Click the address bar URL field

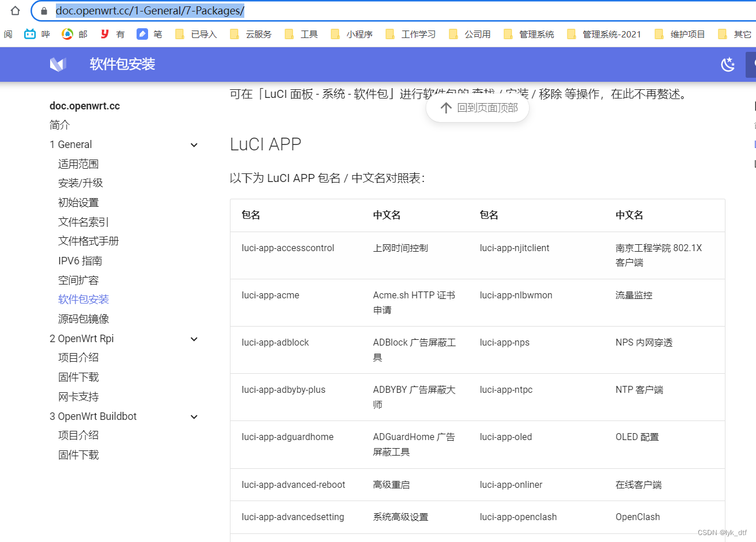point(392,11)
